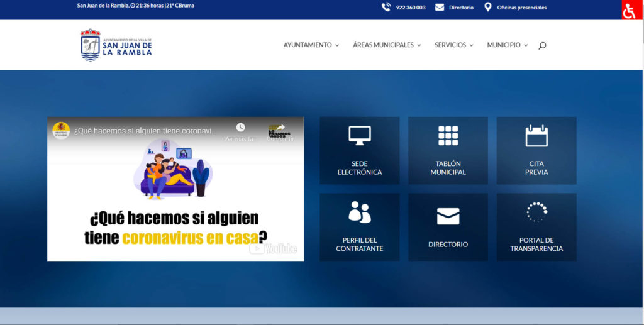
Task: Open the search magnifier in the navigation
Action: (542, 45)
